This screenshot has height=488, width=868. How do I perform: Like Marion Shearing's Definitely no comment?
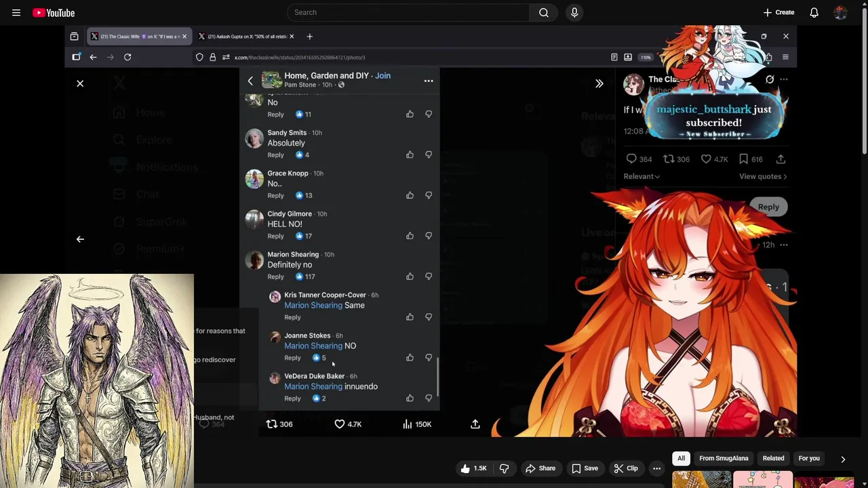click(410, 277)
